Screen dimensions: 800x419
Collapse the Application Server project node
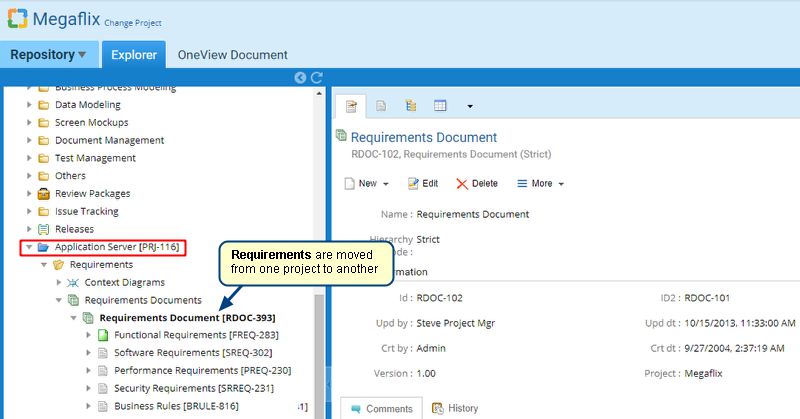(x=29, y=247)
